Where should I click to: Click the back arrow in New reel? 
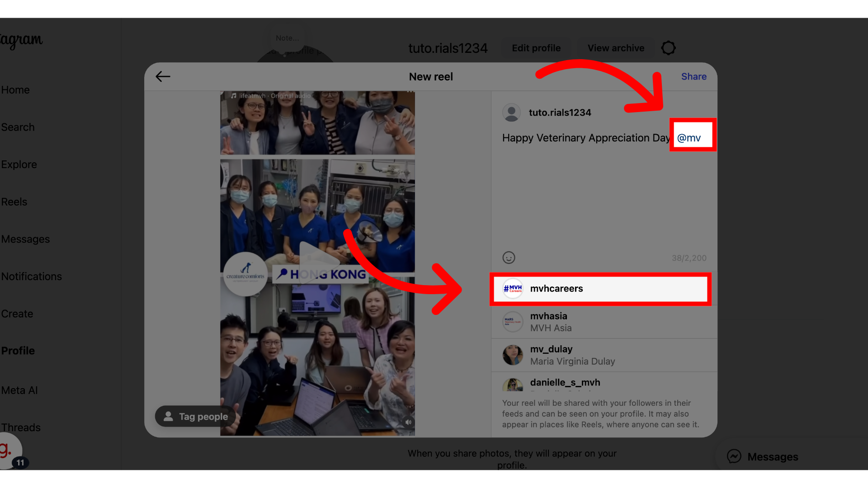pyautogui.click(x=163, y=76)
